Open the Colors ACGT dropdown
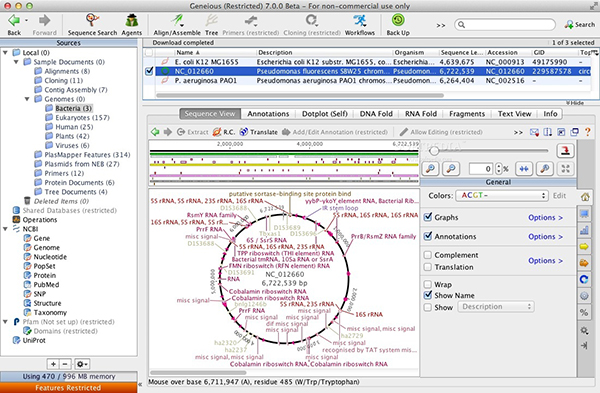This screenshot has width=600, height=393. click(x=502, y=196)
